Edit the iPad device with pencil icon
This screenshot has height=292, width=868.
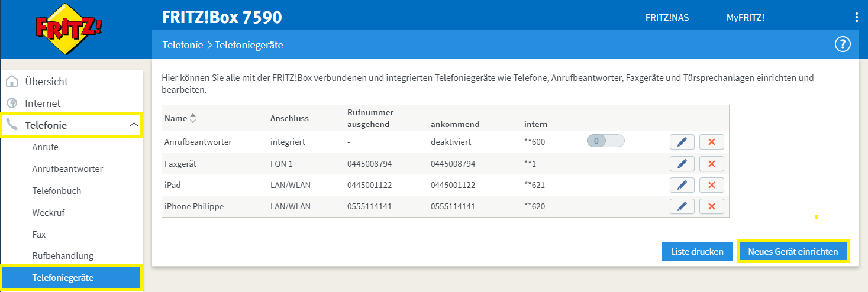682,185
